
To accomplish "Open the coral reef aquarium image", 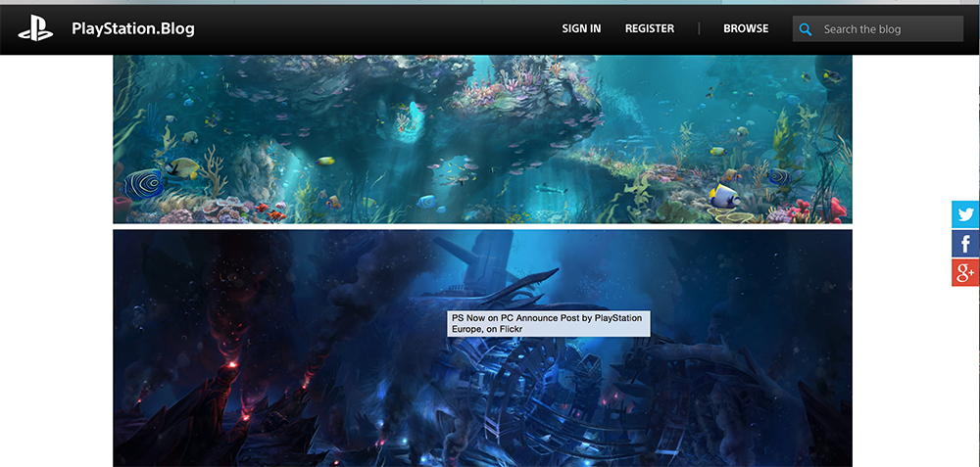I will pyautogui.click(x=482, y=139).
